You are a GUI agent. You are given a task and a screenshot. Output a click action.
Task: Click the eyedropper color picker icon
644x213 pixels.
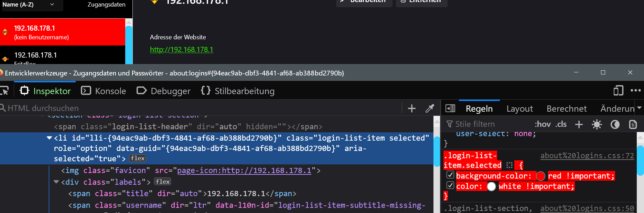[430, 109]
